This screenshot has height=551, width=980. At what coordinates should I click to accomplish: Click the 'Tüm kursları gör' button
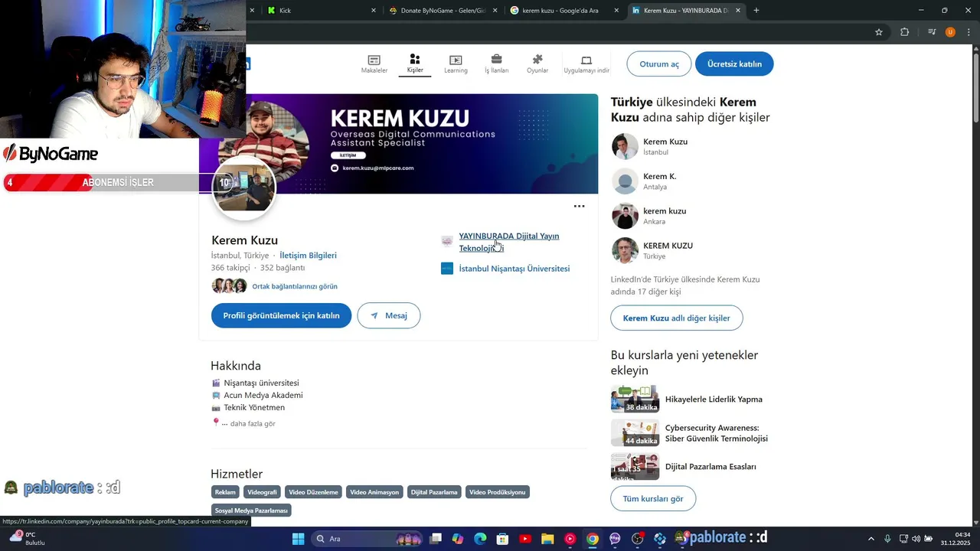pyautogui.click(x=653, y=498)
